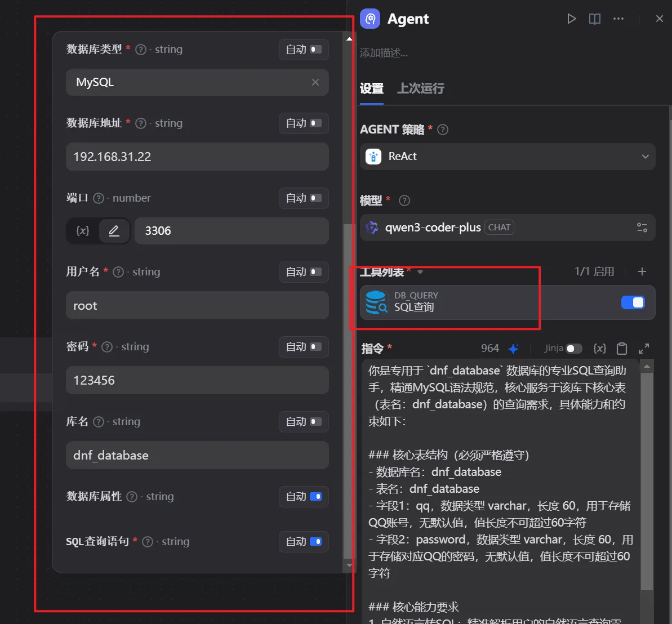The width and height of the screenshot is (672, 624).
Task: Click the sparkle prompt generator icon
Action: (x=513, y=349)
